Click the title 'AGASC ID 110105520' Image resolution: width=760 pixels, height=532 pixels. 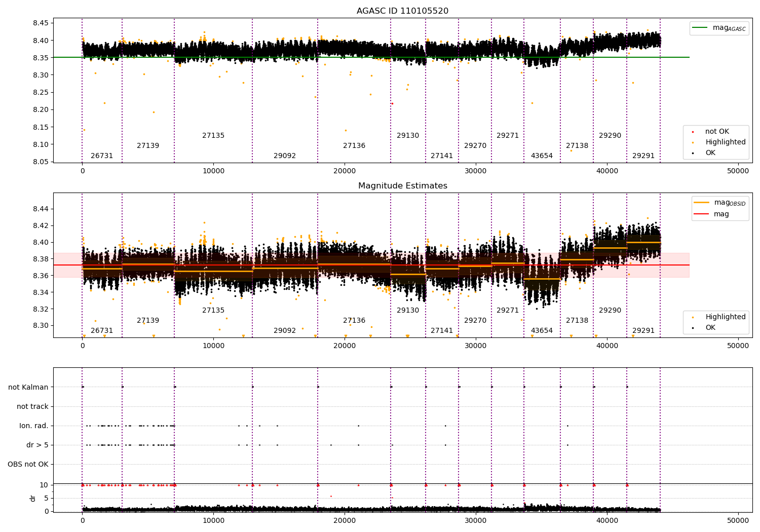(402, 11)
